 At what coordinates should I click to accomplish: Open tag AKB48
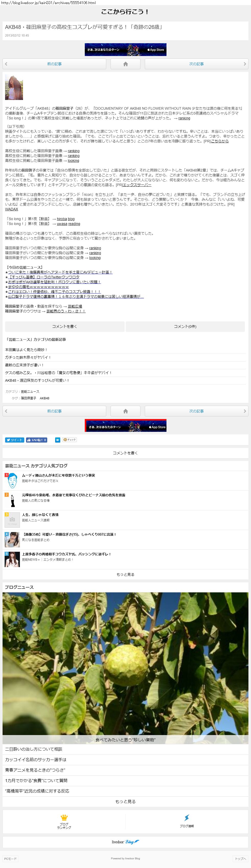click(44, 398)
